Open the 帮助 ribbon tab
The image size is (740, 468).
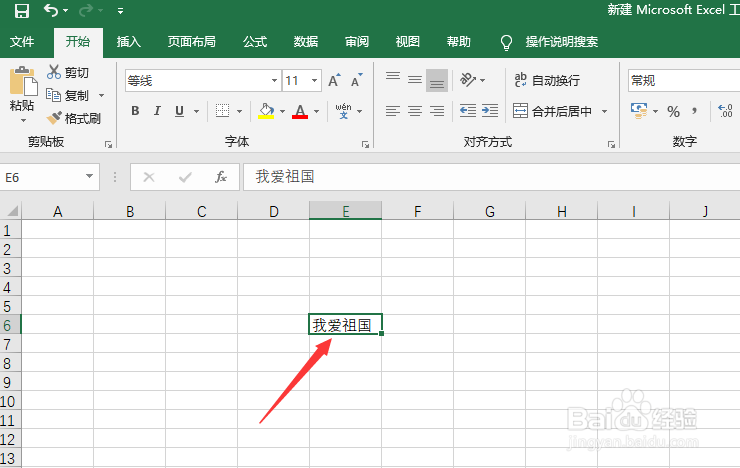click(459, 42)
